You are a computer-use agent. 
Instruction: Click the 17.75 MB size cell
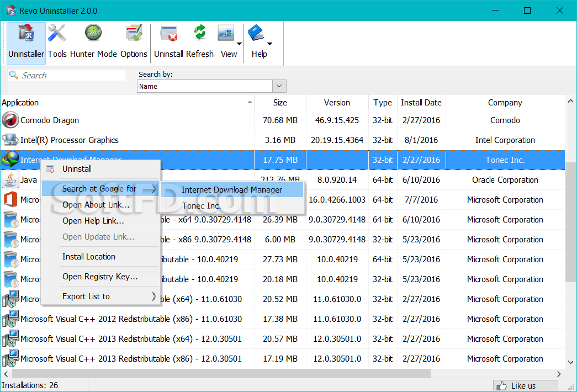[x=280, y=160]
